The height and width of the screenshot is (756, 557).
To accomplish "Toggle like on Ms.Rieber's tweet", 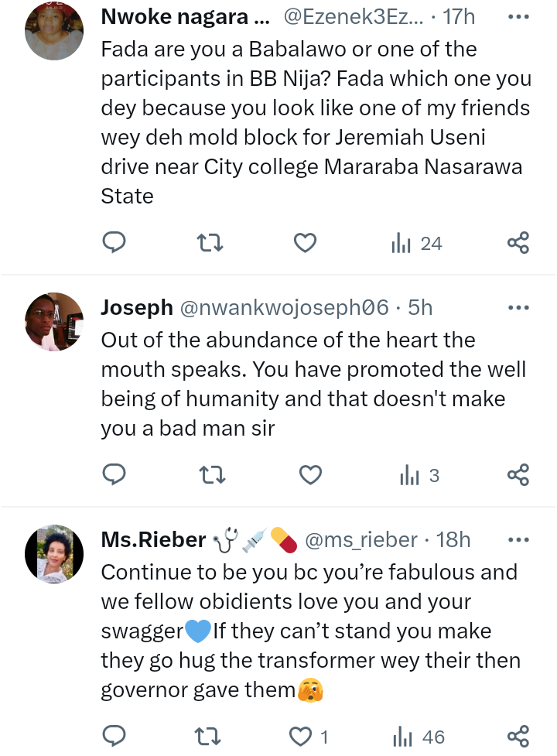I will (x=300, y=737).
